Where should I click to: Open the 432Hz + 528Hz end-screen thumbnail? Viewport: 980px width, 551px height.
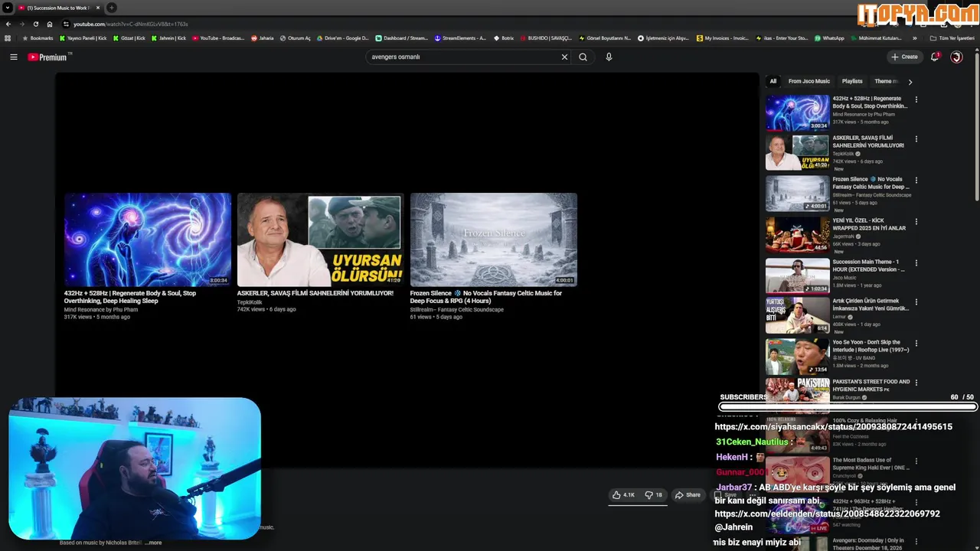coord(148,240)
